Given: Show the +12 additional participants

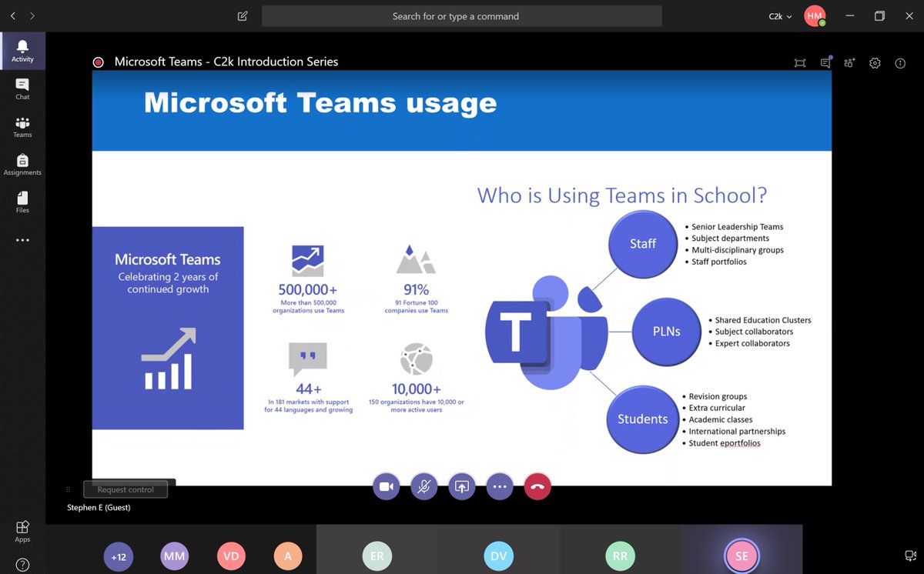Looking at the screenshot, I should 119,556.
